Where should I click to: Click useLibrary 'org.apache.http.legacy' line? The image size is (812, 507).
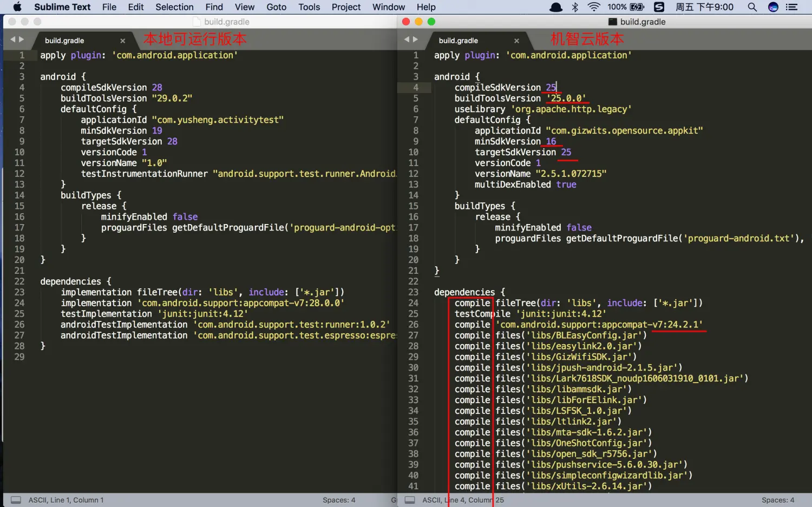point(543,109)
